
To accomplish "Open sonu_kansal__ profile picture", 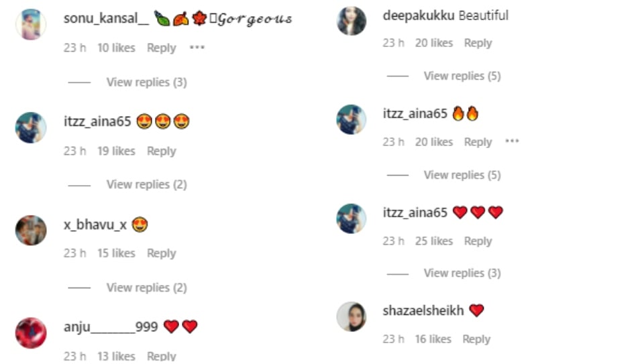I will coord(31,25).
